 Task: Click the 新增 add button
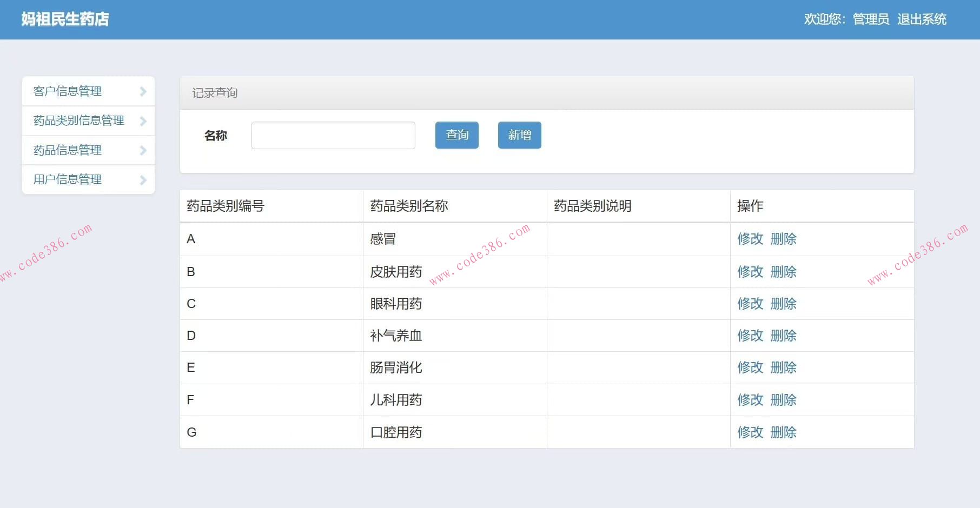(519, 135)
